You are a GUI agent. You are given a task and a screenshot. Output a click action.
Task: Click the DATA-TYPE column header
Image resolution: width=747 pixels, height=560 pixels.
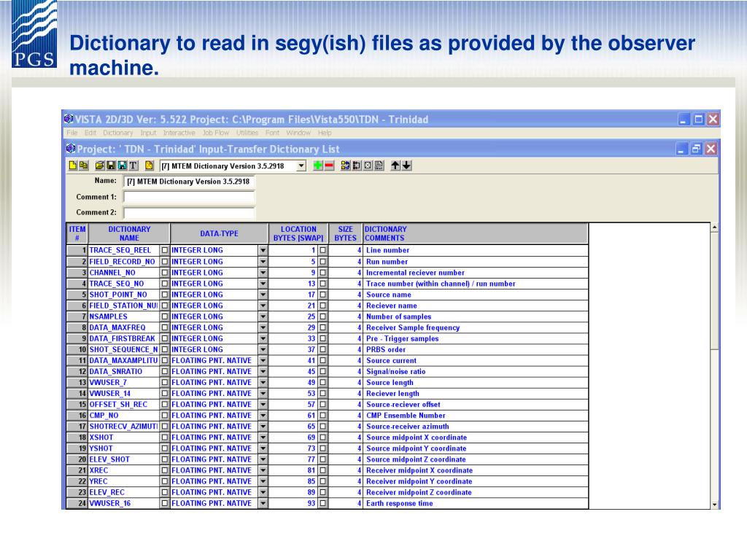coord(219,233)
